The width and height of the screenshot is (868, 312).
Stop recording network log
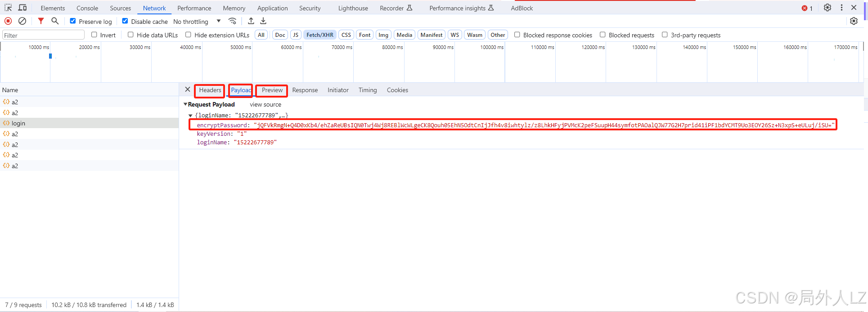coord(8,21)
